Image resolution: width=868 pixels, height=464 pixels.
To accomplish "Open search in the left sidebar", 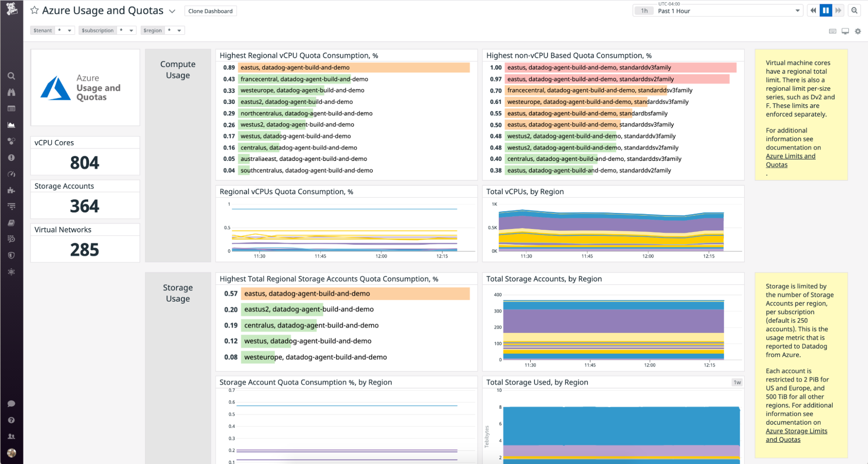I will 11,76.
